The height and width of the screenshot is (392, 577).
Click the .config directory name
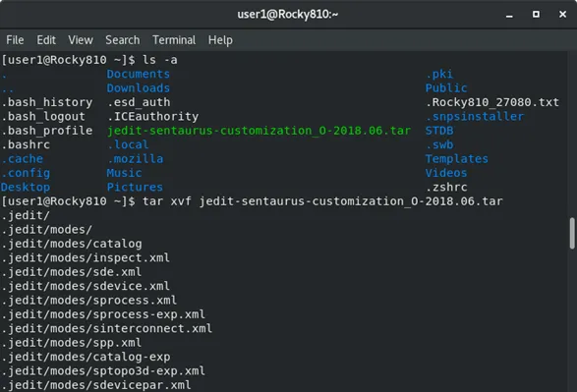click(x=26, y=173)
